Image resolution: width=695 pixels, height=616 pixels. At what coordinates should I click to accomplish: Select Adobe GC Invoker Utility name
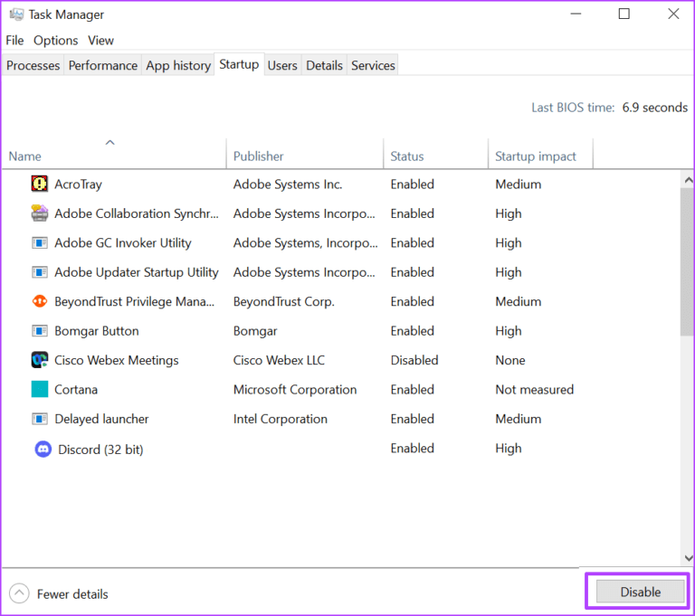tap(123, 242)
